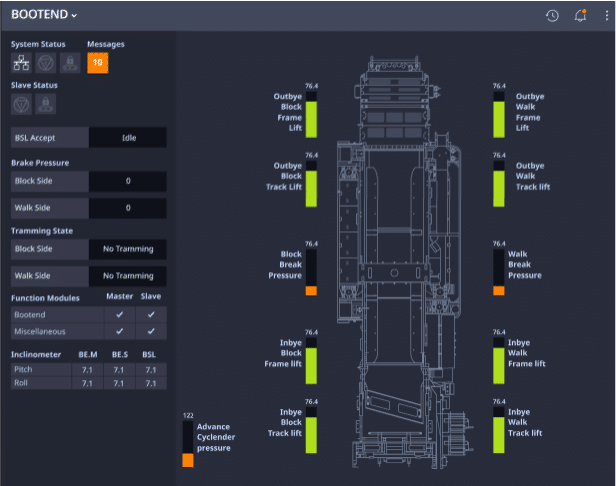This screenshot has width=616, height=486.
Task: Open the three-dot overflow menu
Action: (607, 16)
